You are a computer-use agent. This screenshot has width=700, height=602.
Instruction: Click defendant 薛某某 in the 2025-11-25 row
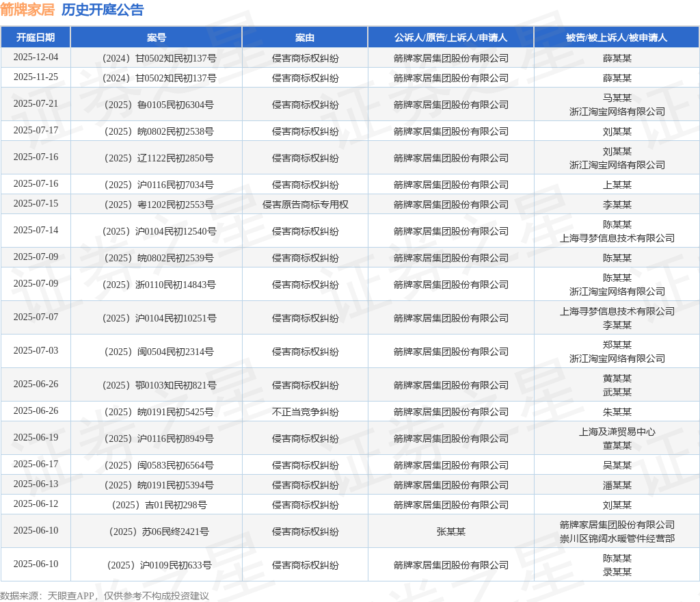pos(617,78)
